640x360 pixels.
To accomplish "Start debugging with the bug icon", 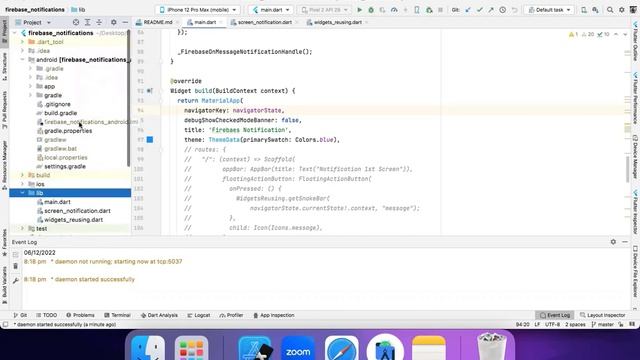I will [x=371, y=10].
